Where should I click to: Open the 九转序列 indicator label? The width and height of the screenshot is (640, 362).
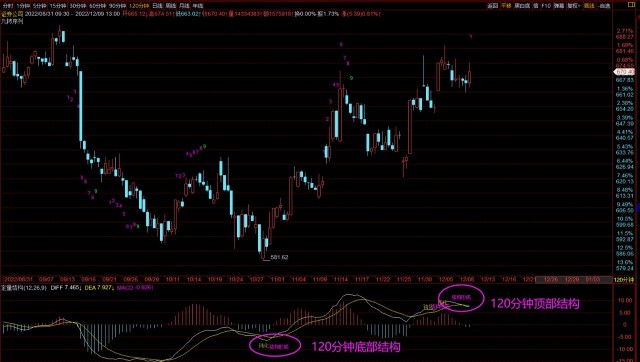(12, 21)
